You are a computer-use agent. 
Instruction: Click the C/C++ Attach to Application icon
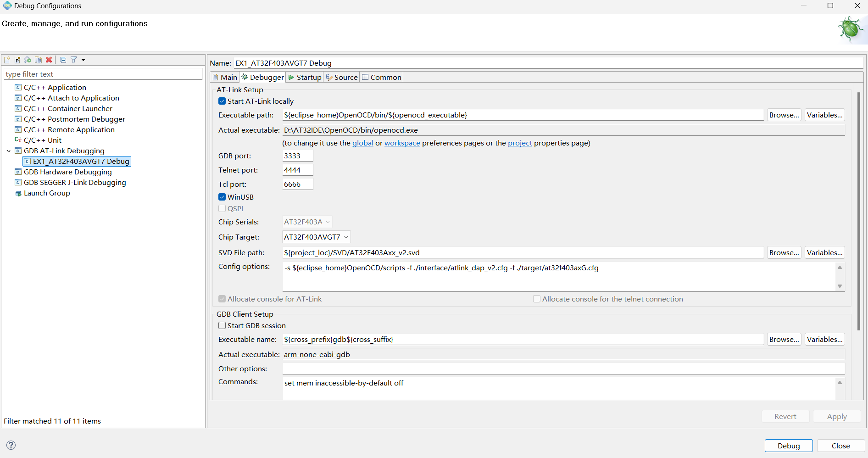tap(18, 98)
